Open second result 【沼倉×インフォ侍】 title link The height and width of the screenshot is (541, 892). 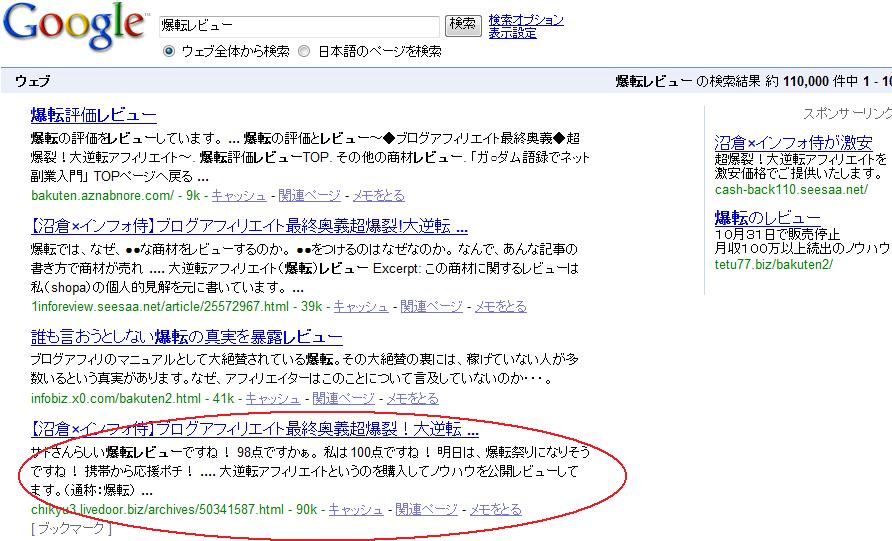[249, 226]
